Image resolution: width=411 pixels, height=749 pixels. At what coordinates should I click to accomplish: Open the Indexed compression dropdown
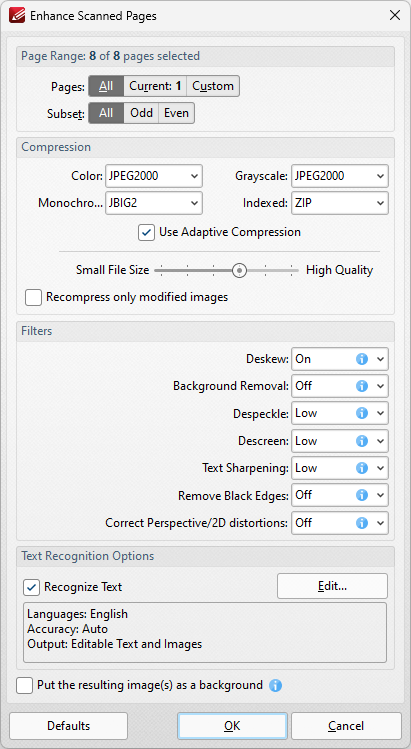click(339, 203)
